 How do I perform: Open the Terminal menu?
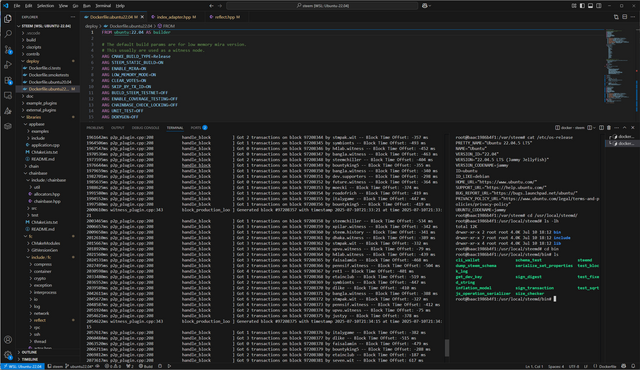103,6
